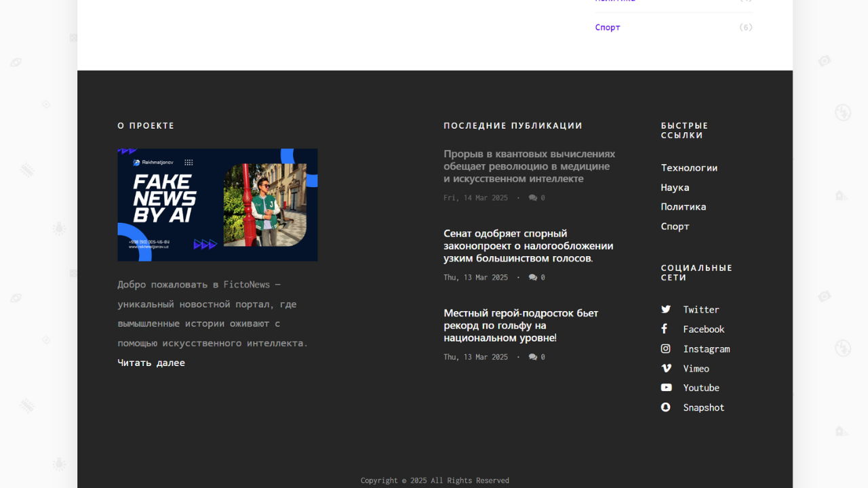Open the Fake News by AI banner image
This screenshot has width=868, height=488.
click(x=217, y=205)
